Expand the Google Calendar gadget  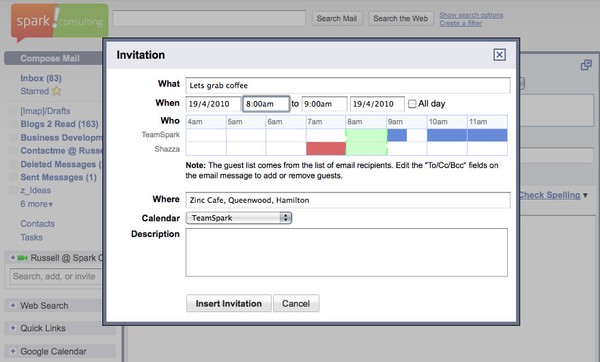tap(13, 351)
